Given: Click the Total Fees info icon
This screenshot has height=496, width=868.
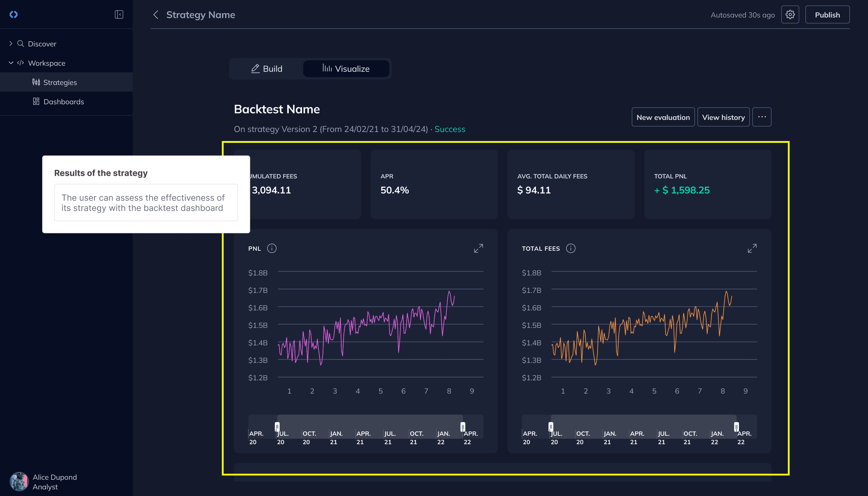Looking at the screenshot, I should (571, 248).
